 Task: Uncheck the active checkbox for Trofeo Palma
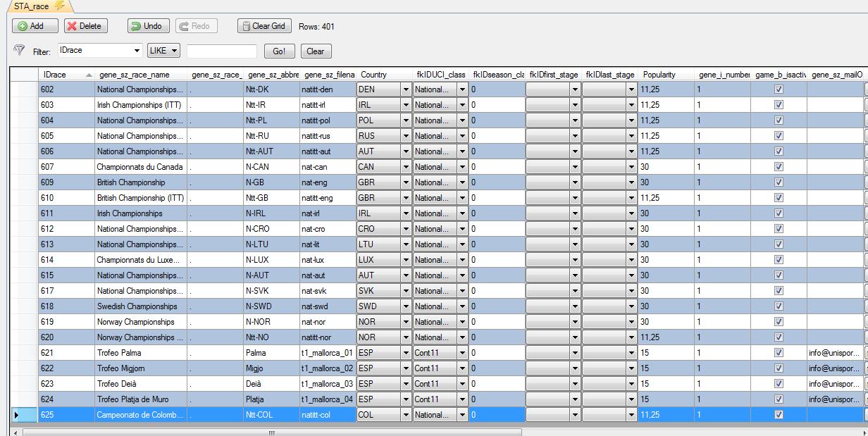click(779, 353)
